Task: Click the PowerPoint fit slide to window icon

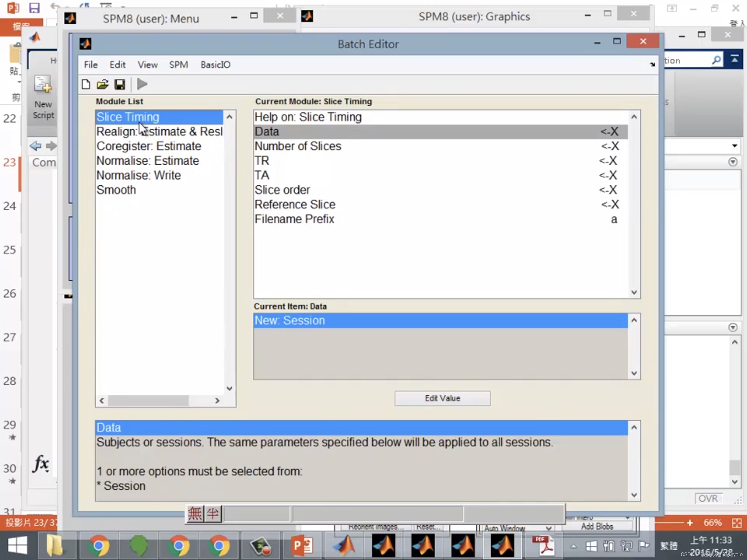Action: 737,523
